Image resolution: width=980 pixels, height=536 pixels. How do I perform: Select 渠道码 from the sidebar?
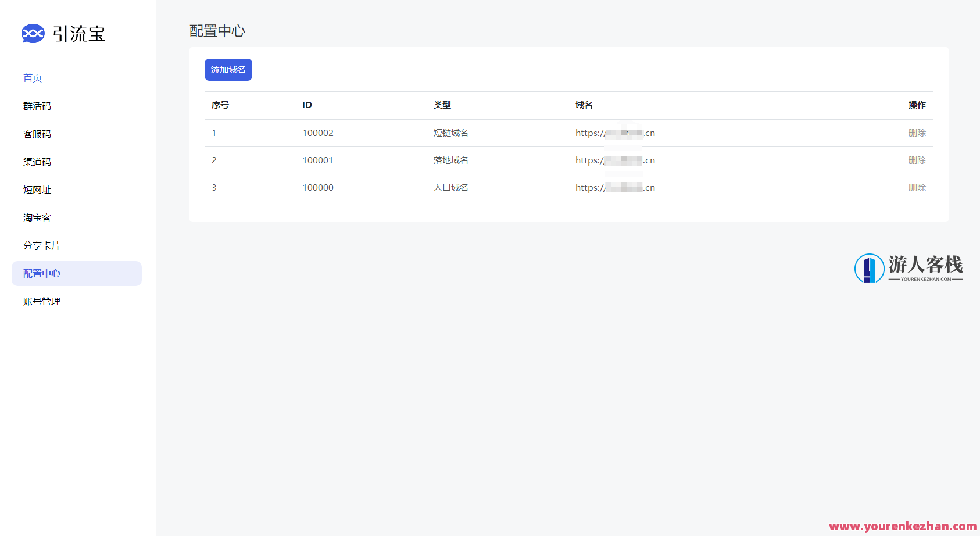37,162
